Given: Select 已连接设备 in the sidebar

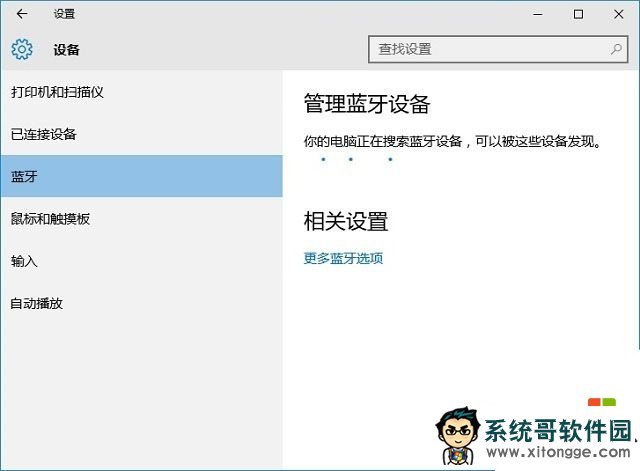Looking at the screenshot, I should tap(44, 134).
